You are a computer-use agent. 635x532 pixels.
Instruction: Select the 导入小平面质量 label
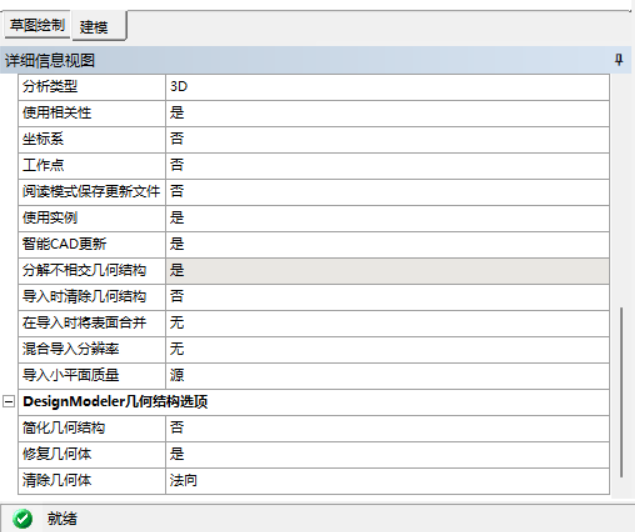coord(92,376)
